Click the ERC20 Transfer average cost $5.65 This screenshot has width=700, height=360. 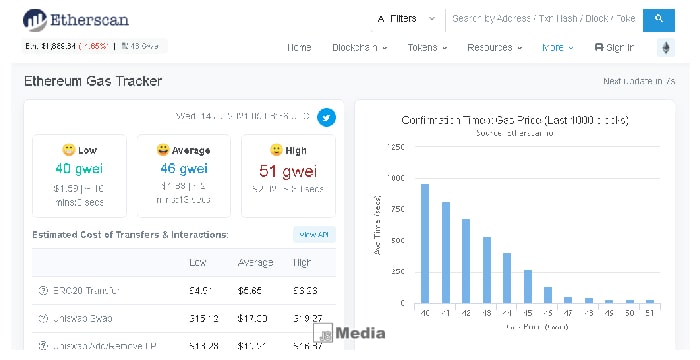coord(250,291)
